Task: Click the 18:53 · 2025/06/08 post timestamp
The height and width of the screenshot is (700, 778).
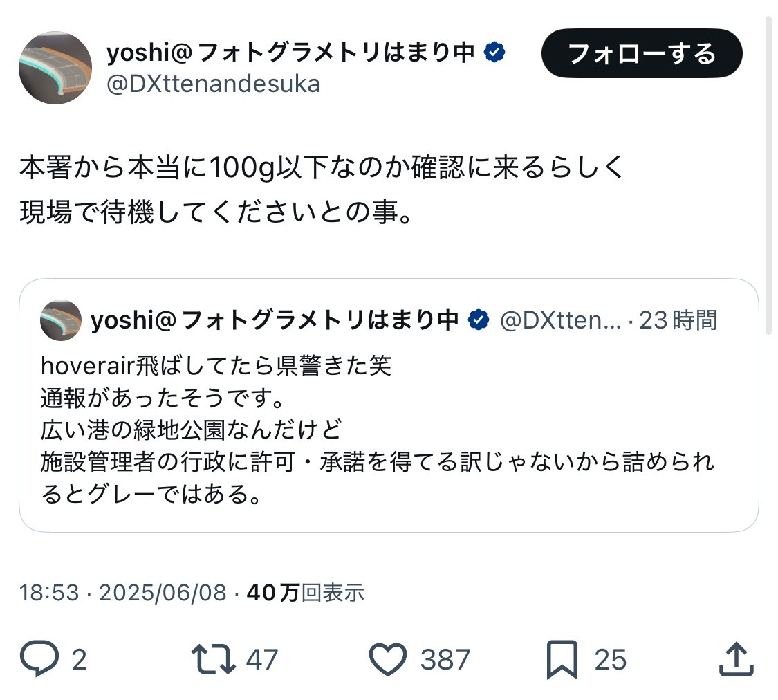Action: click(x=122, y=592)
